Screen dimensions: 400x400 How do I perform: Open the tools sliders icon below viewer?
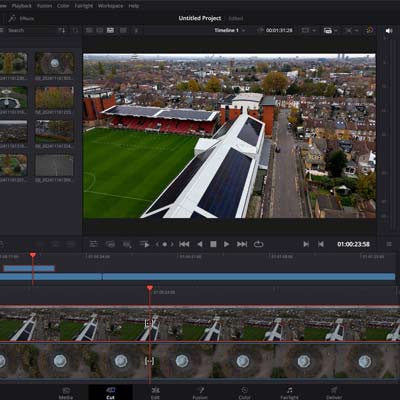(93, 244)
